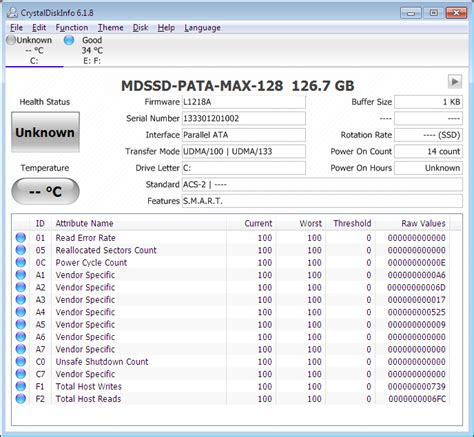Open the Function menu
This screenshot has width=474, height=437.
(x=72, y=28)
